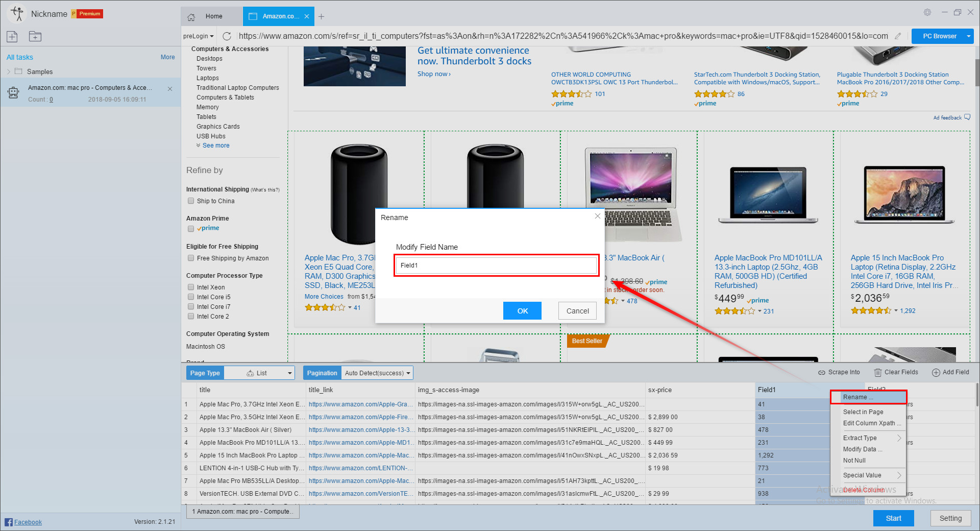Screen dimensions: 980x531
Task: Check the Intel Core i5 filter
Action: click(x=191, y=297)
